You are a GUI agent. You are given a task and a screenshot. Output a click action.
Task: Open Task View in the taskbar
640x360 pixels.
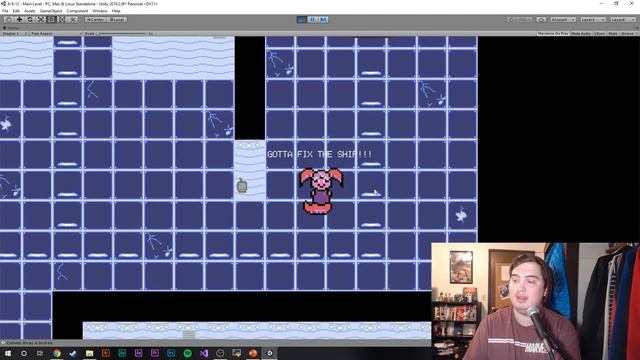40,353
